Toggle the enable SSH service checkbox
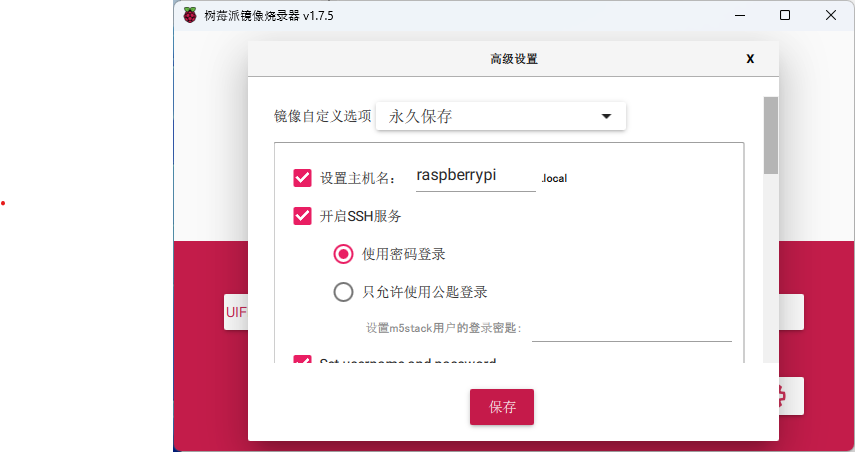The height and width of the screenshot is (452, 855). pyautogui.click(x=302, y=216)
